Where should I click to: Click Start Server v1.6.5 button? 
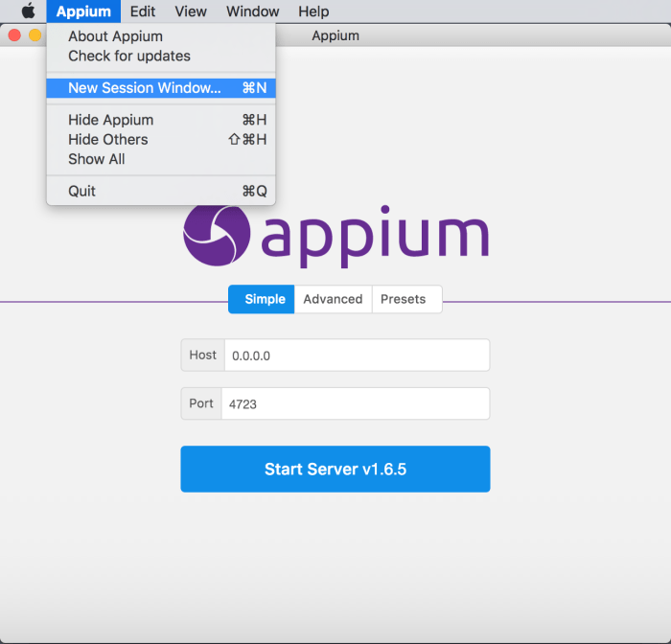click(335, 469)
